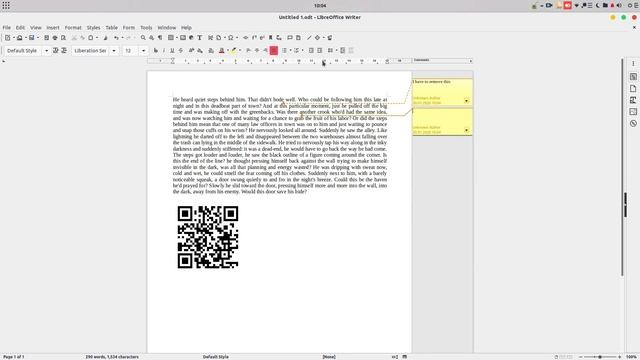Screen dimensions: 640x360
Task: Toggle Underline formatting
Action: (172, 51)
